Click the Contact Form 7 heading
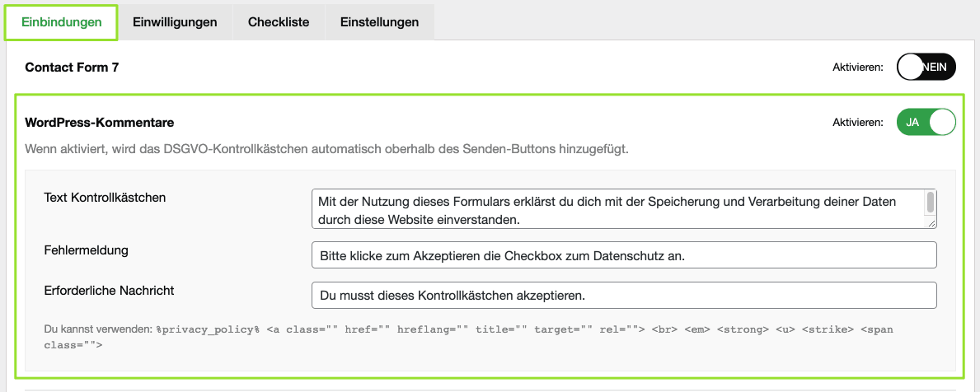980x392 pixels. [72, 68]
